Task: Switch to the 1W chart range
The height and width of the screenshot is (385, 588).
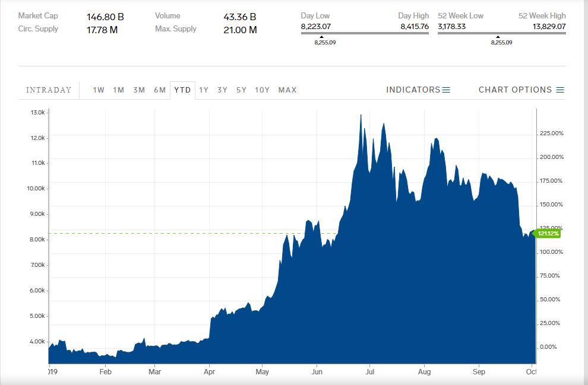Action: coord(97,90)
